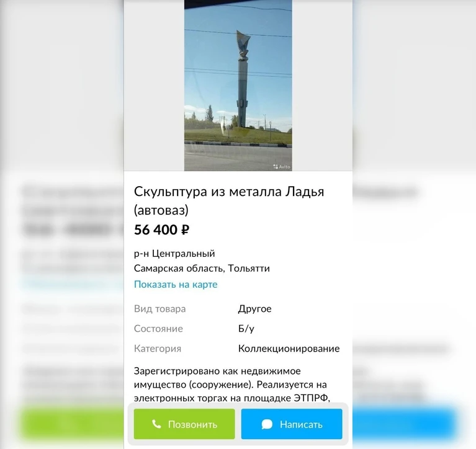This screenshot has height=449, width=476.
Task: Click the chat bubble icon
Action: [267, 424]
